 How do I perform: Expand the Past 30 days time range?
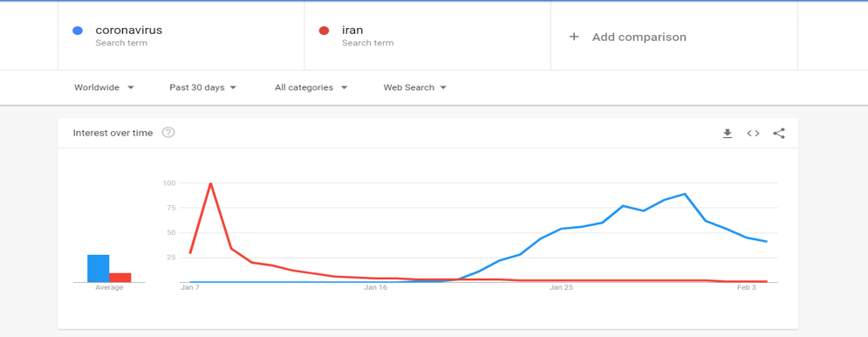pos(203,87)
